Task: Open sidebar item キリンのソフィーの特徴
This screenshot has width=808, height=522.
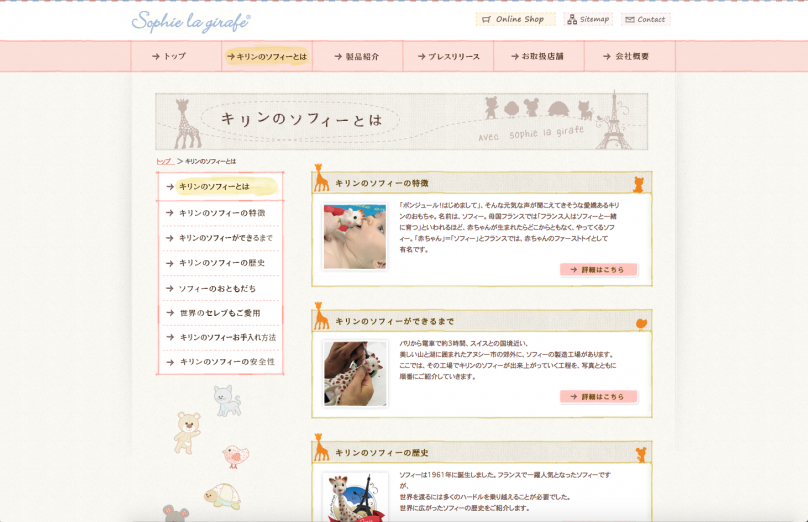Action: pos(221,213)
